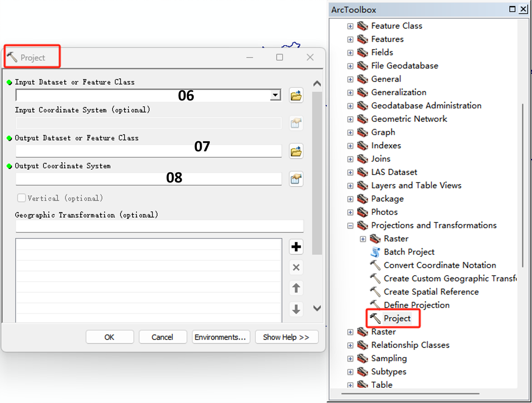The image size is (532, 403).
Task: Remove transformation with X icon
Action: (x=296, y=268)
